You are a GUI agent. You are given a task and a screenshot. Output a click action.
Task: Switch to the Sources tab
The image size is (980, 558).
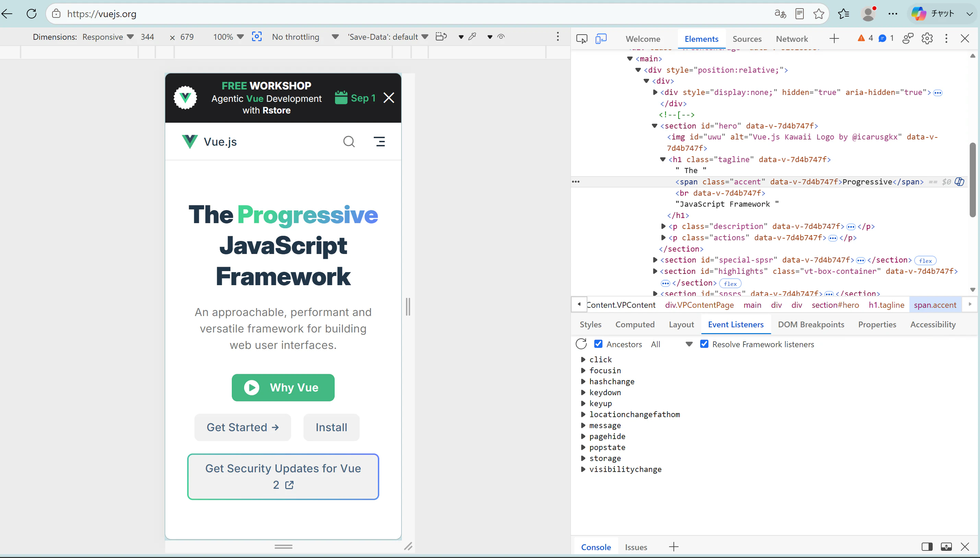747,39
